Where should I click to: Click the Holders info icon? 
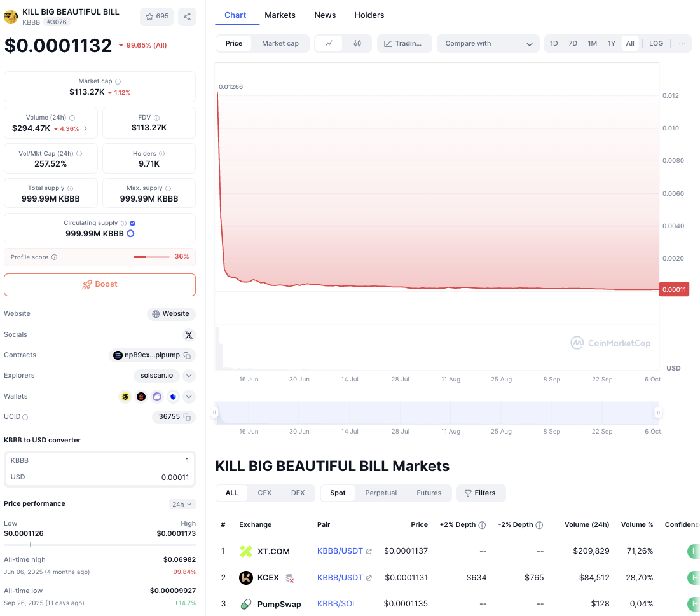tap(162, 154)
